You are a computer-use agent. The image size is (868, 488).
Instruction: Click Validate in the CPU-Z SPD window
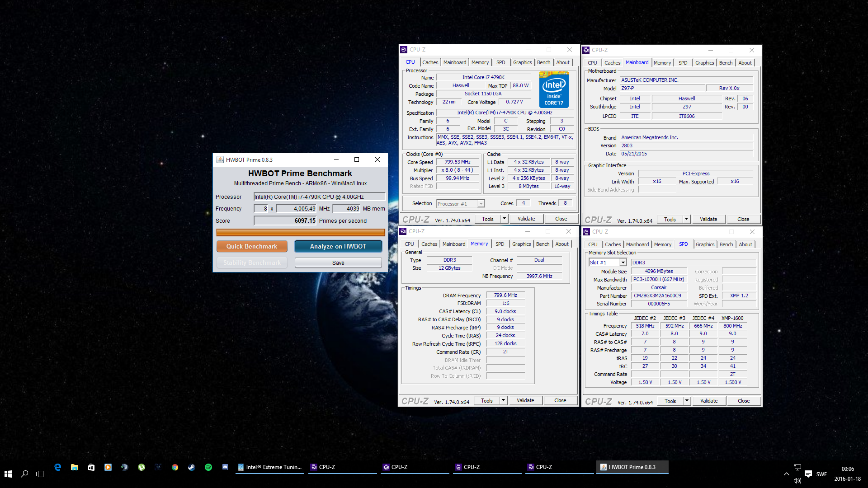coord(709,401)
